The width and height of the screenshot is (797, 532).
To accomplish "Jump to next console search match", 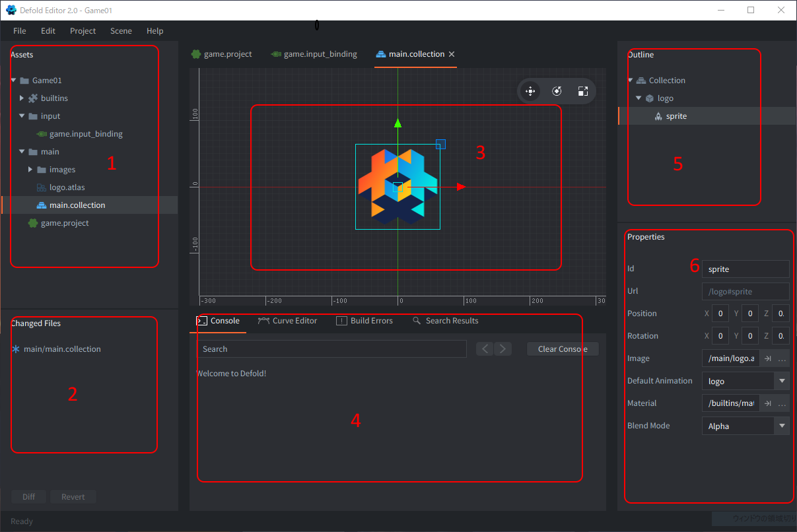I will 503,349.
